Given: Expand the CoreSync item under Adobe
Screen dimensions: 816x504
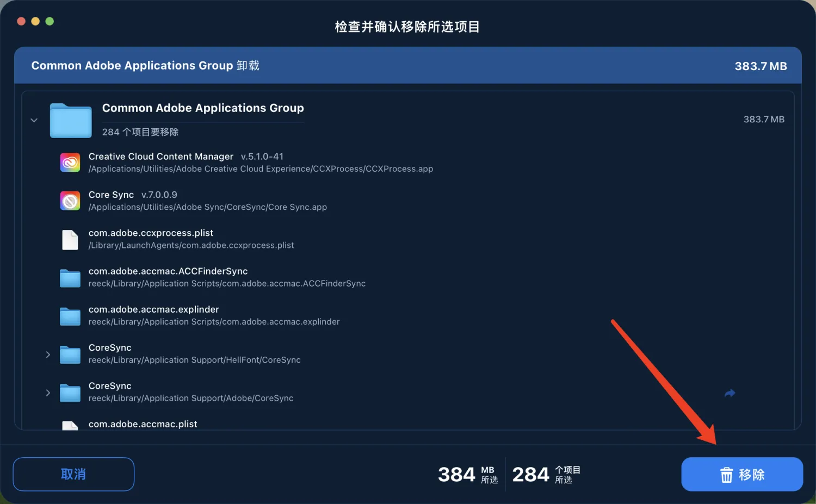Looking at the screenshot, I should click(x=47, y=393).
